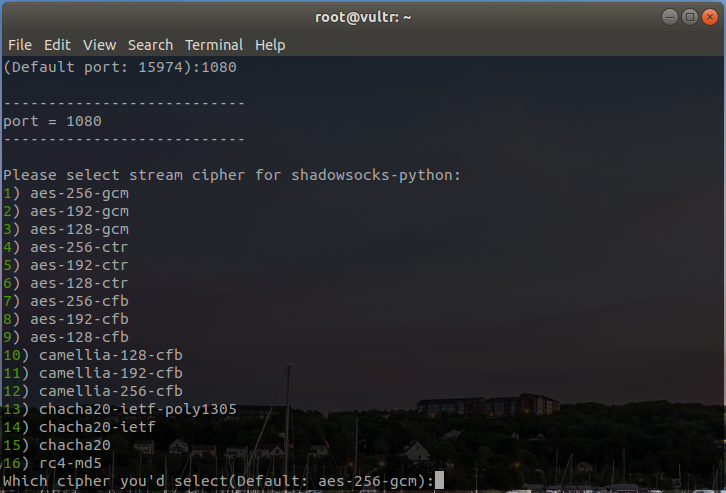
Task: Open the File menu
Action: (x=20, y=45)
